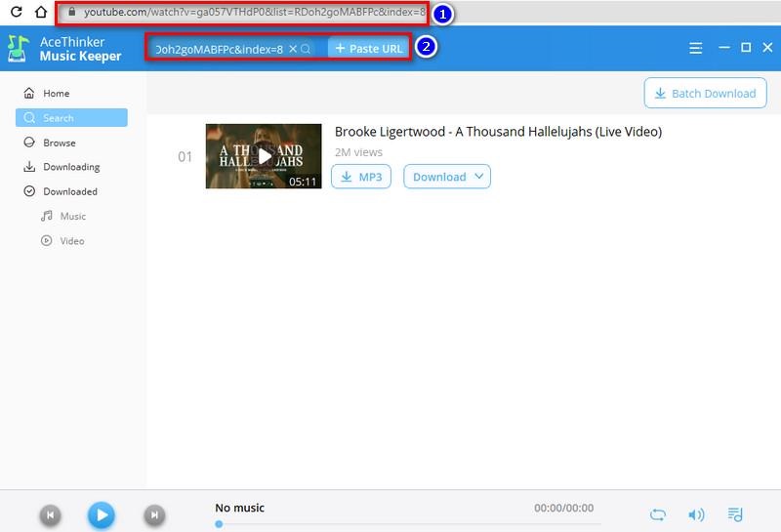Viewport: 781px width, 532px height.
Task: Click the playback progress slider
Action: 408,524
